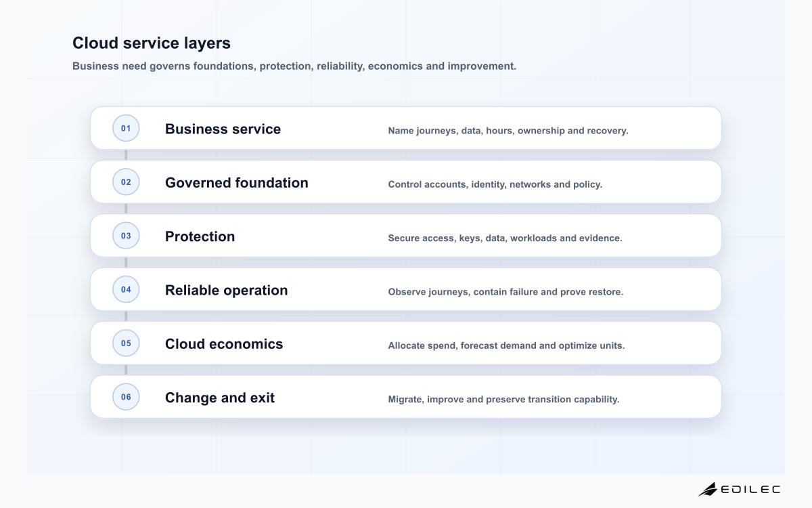The height and width of the screenshot is (508, 812).
Task: Click the 03 numbered circle badge
Action: click(x=126, y=236)
